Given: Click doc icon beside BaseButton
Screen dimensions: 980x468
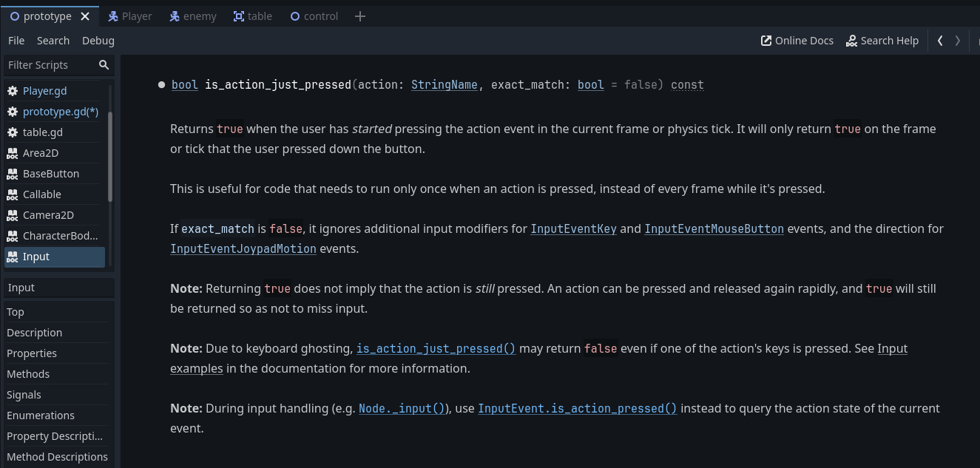Looking at the screenshot, I should (x=13, y=174).
